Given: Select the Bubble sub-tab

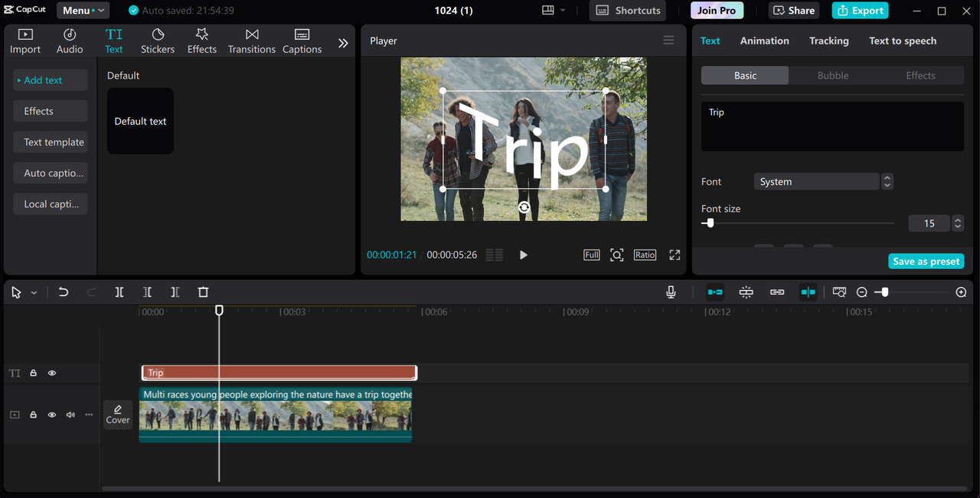Looking at the screenshot, I should tap(833, 76).
